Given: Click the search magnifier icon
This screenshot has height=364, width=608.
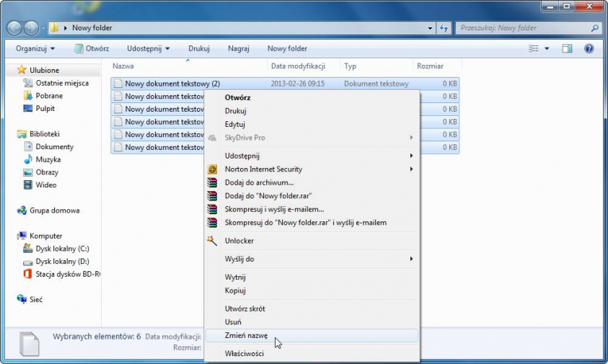Looking at the screenshot, I should tap(594, 28).
